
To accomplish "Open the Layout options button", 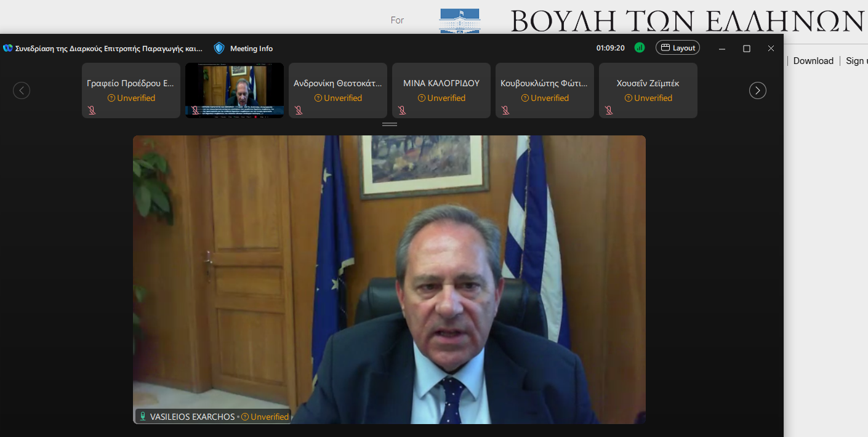I will click(678, 47).
